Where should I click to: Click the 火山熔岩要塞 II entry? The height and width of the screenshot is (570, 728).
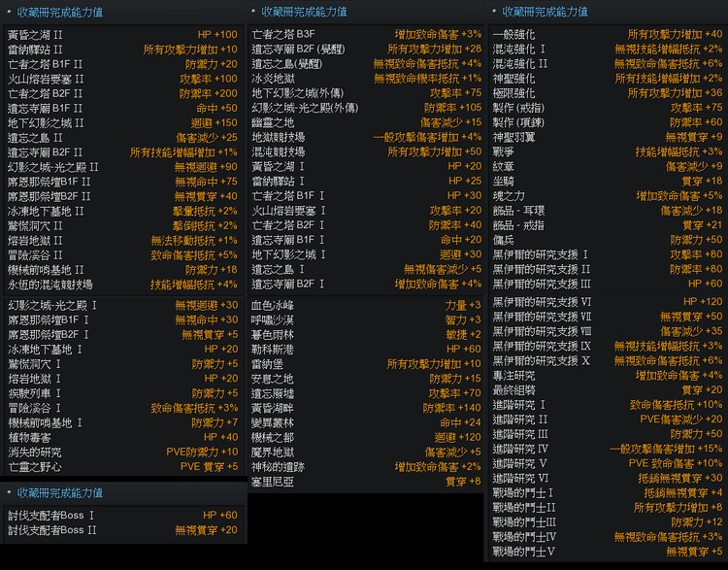point(46,79)
